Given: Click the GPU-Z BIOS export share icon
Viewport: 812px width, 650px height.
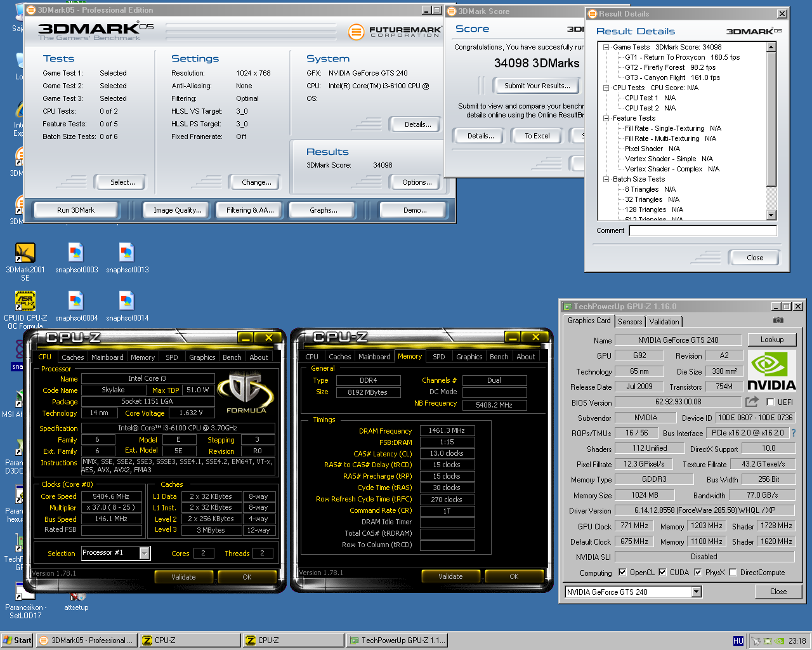Looking at the screenshot, I should (x=752, y=402).
